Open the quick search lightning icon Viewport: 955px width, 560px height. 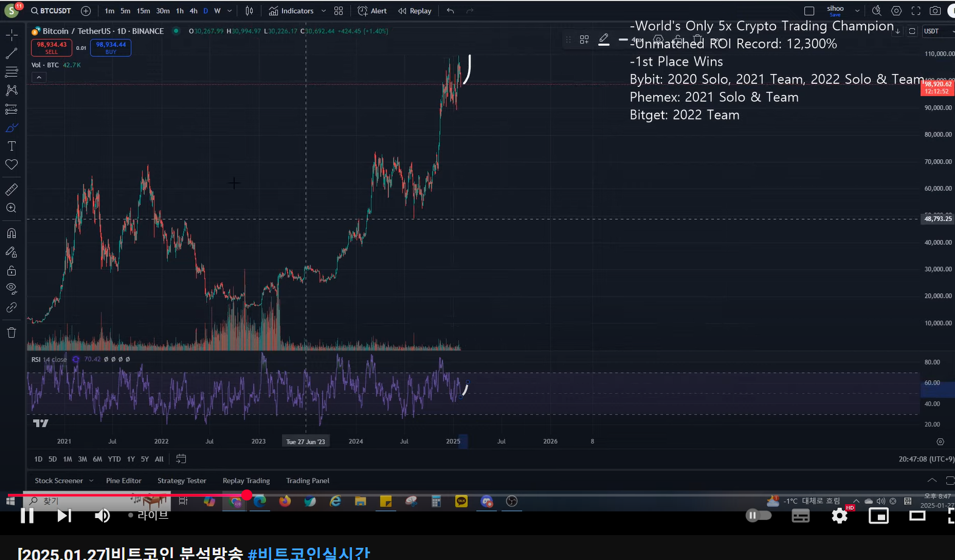tap(877, 11)
